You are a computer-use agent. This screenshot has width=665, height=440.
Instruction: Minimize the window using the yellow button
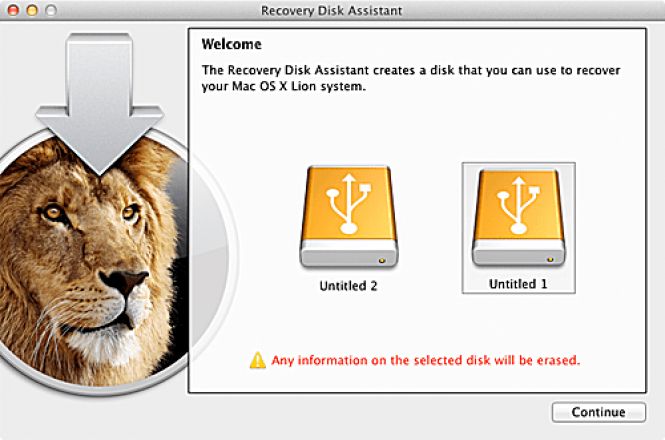30,9
